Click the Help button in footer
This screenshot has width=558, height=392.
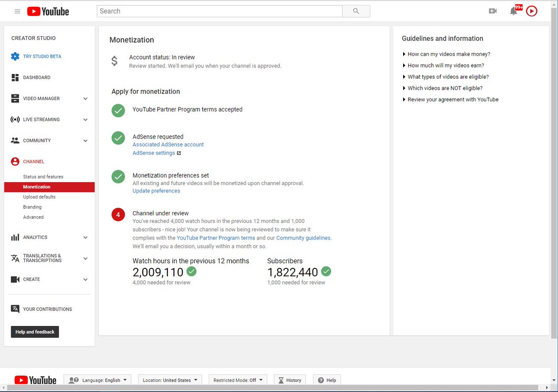[x=327, y=380]
